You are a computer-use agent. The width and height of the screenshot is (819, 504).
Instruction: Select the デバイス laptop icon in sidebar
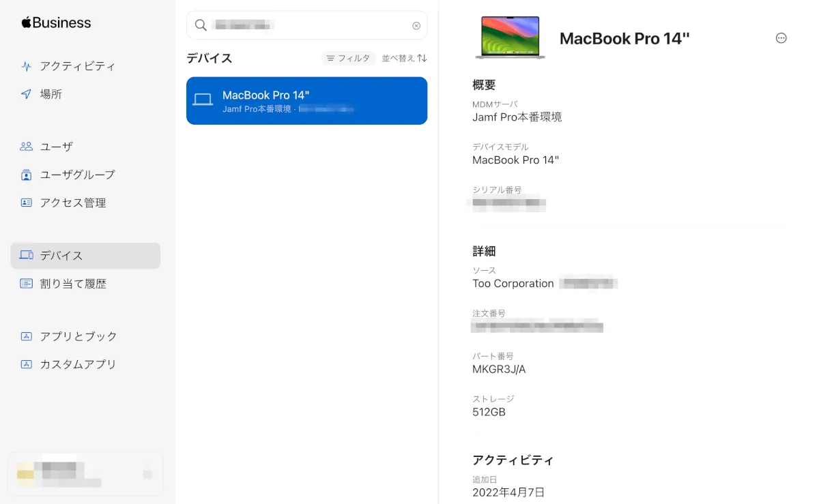[26, 255]
